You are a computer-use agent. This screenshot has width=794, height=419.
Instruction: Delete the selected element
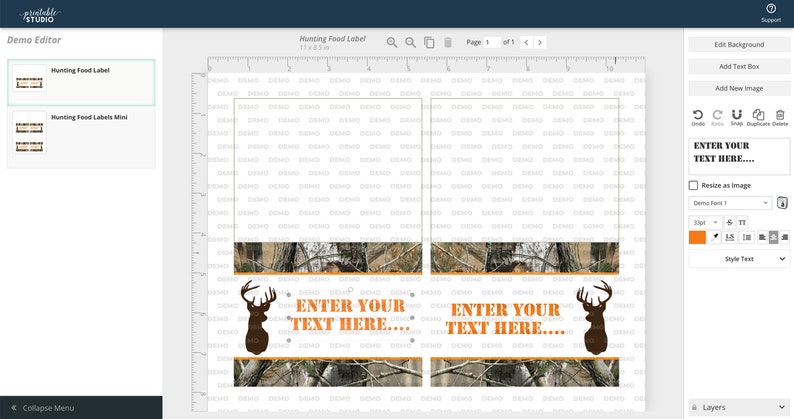tap(780, 118)
